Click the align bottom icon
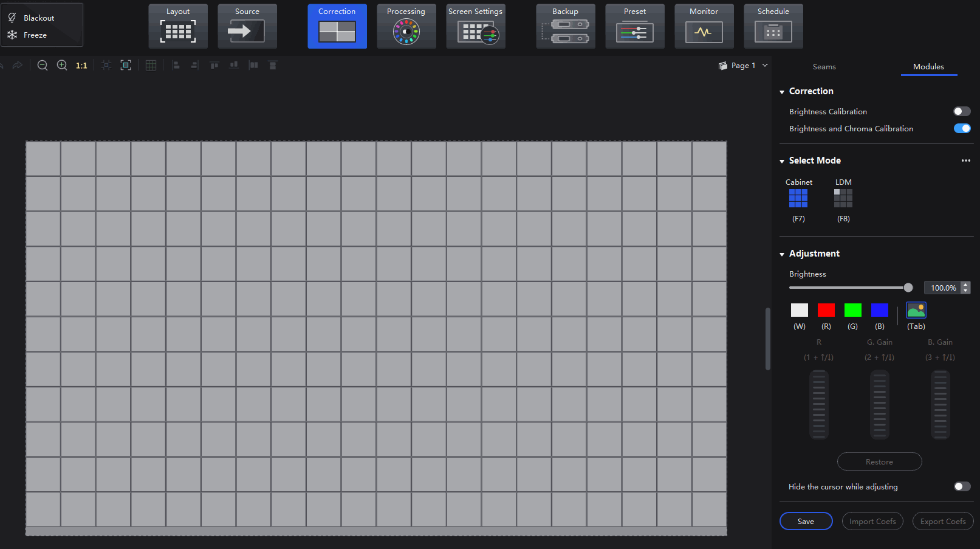 [x=234, y=65]
